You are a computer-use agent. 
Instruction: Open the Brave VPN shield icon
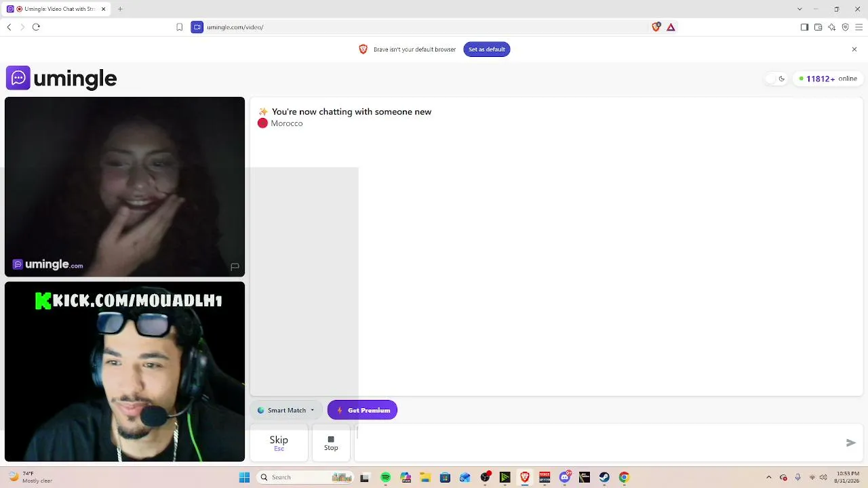click(845, 27)
